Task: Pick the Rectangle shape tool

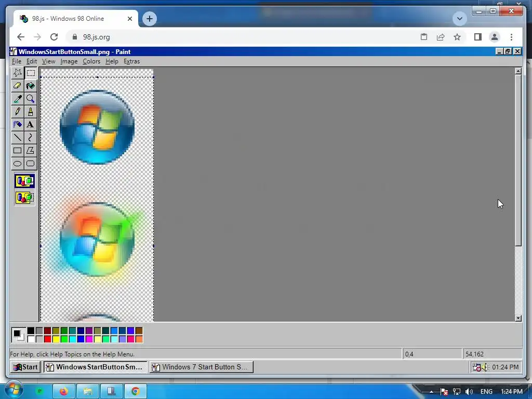Action: (x=17, y=150)
